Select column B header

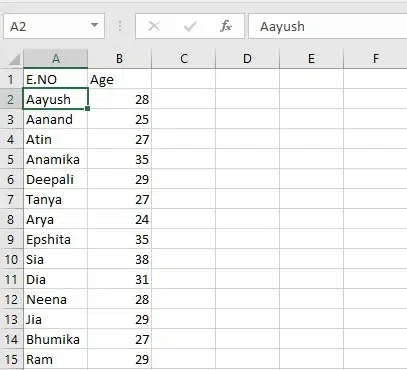tap(119, 59)
